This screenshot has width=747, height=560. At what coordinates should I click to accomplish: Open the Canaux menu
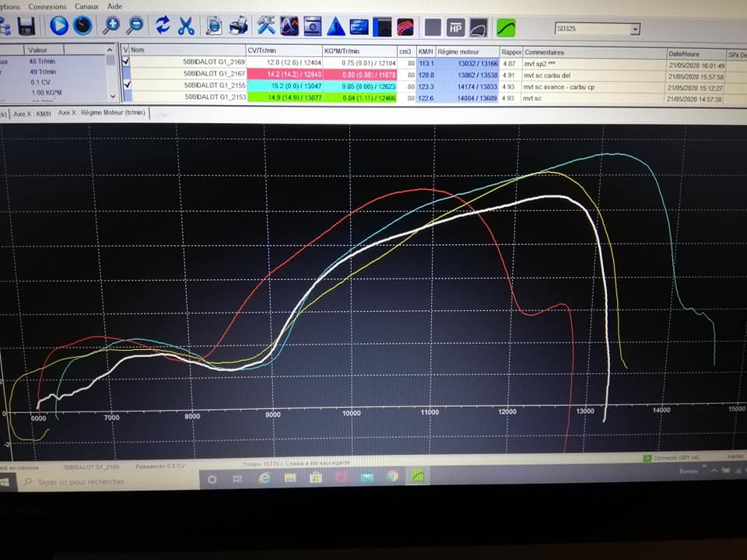(x=86, y=5)
